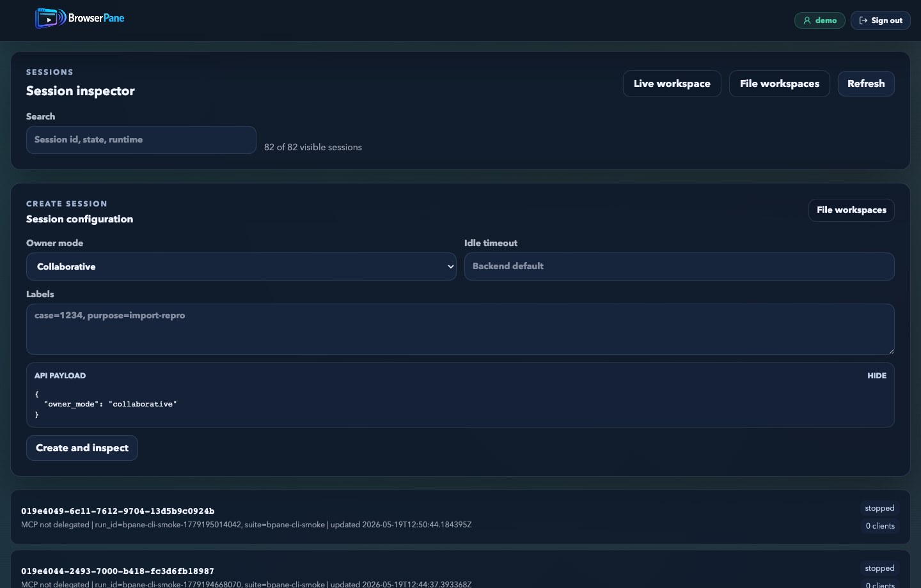Open session 019e4049-6c11-7612-9704-13d5b9c0924b
Image resolution: width=921 pixels, height=588 pixels.
(x=460, y=517)
